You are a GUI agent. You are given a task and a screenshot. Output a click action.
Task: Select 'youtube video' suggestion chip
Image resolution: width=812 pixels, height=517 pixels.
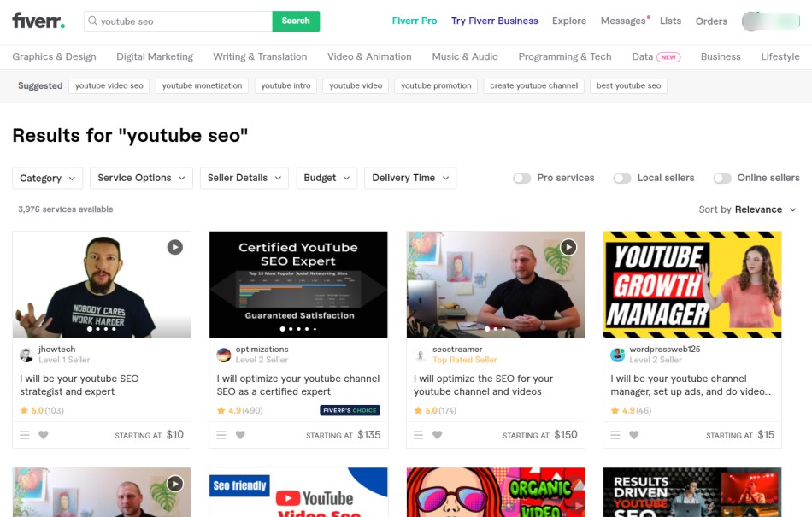(x=356, y=86)
